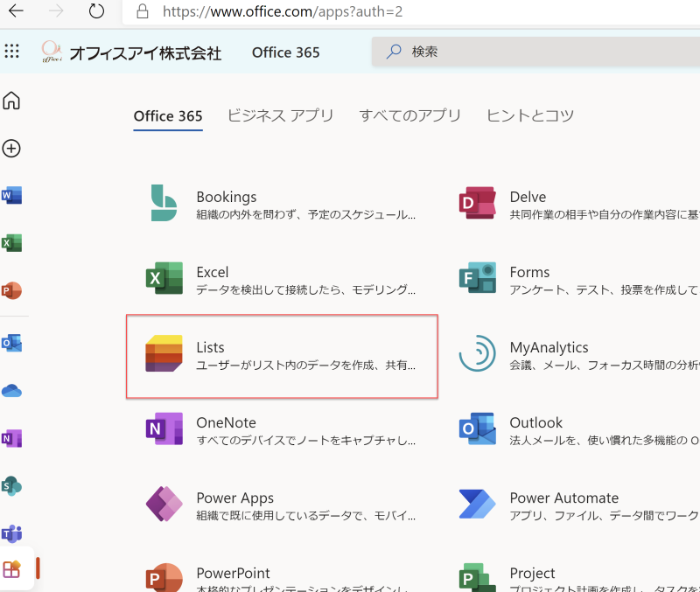Click Excel description データを検出して接続
700x592 pixels.
tap(305, 290)
